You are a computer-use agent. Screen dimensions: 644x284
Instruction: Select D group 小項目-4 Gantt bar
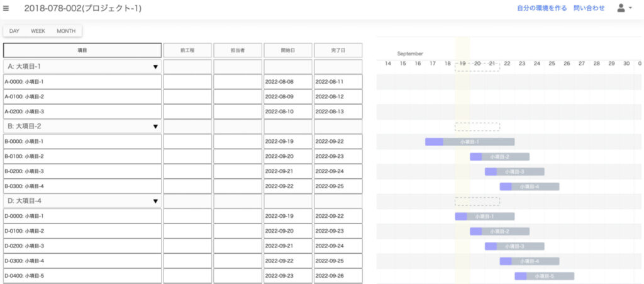click(530, 261)
